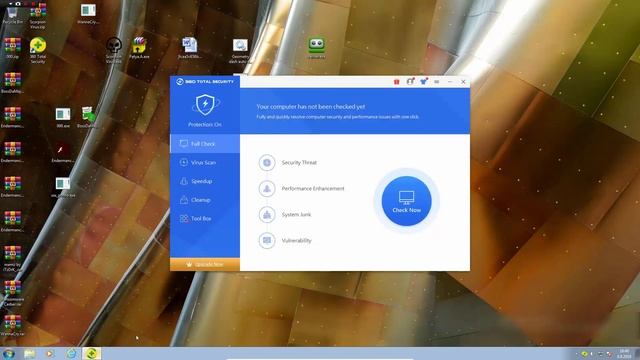Viewport: 640px width, 360px height.
Task: Select the Scorpion Virus.zip archive icon
Action: pos(38,15)
